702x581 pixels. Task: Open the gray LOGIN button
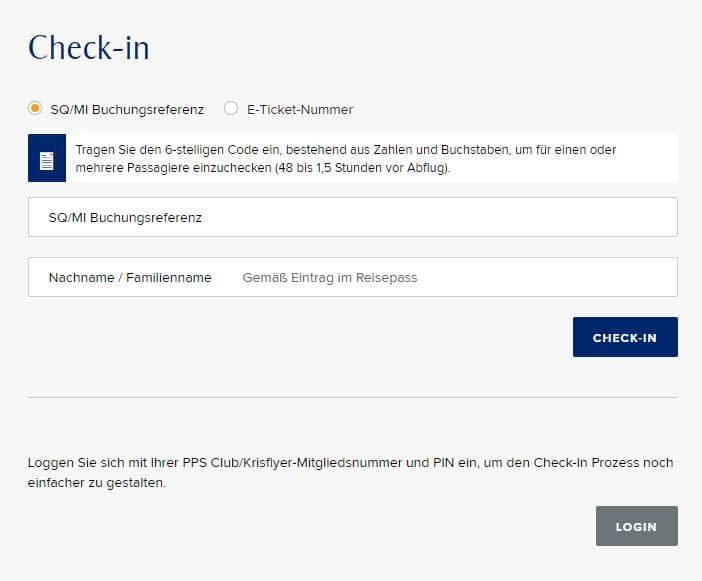click(x=637, y=526)
